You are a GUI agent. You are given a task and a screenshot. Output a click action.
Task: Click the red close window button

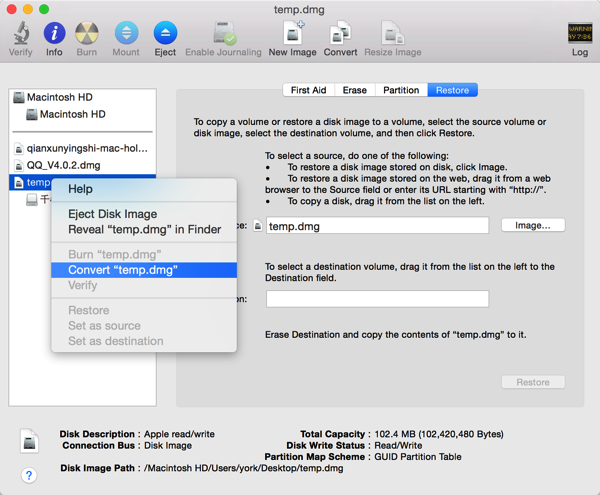click(x=12, y=9)
